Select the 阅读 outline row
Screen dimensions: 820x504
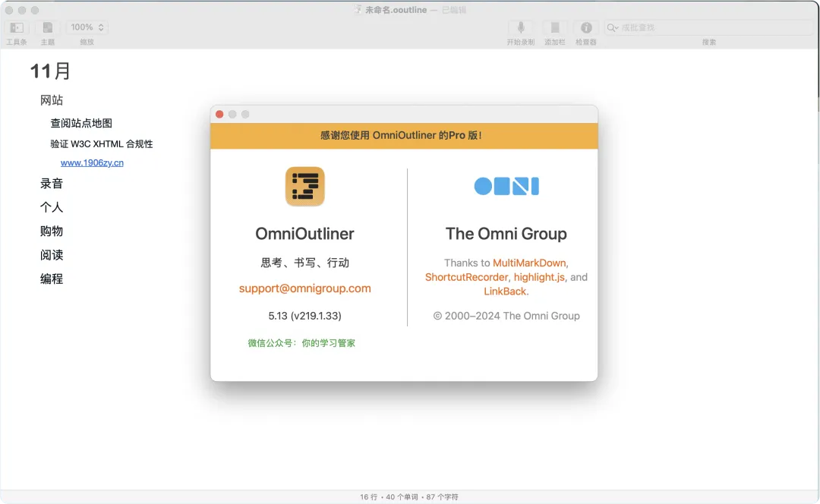click(52, 255)
